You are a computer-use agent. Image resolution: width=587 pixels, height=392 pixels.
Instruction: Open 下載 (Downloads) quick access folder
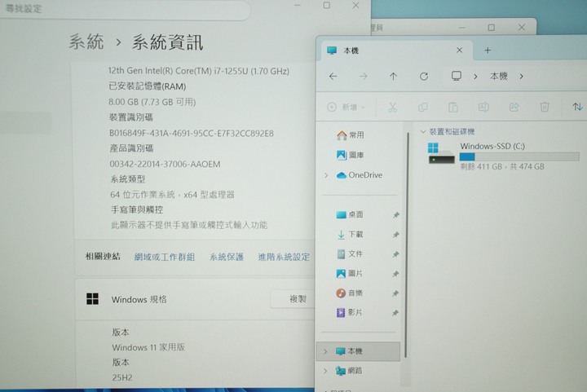coord(350,234)
